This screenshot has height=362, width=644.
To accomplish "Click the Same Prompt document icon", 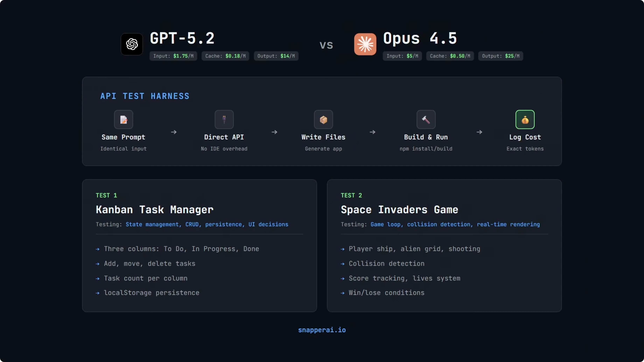I will pos(124,120).
